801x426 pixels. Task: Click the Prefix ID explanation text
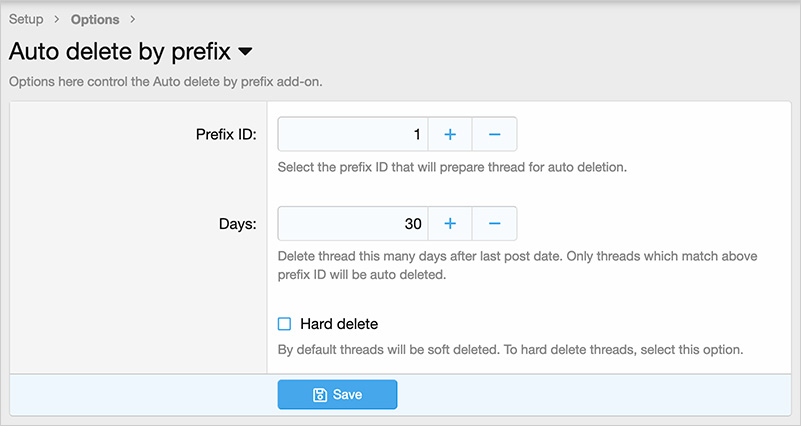coord(452,167)
